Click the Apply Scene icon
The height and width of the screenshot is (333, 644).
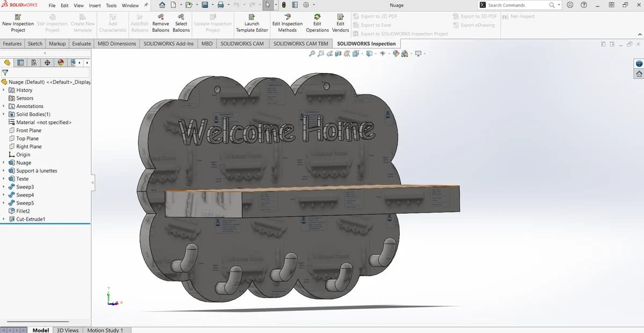405,53
